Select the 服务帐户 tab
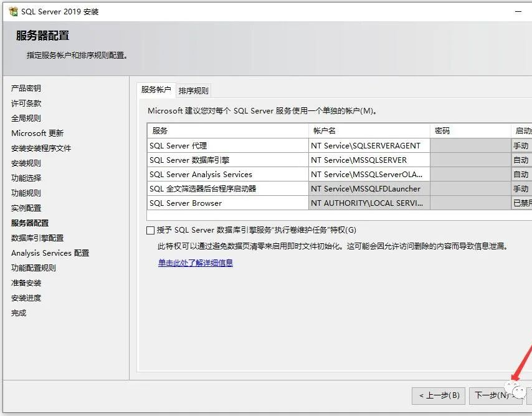This screenshot has width=532, height=416. [155, 90]
